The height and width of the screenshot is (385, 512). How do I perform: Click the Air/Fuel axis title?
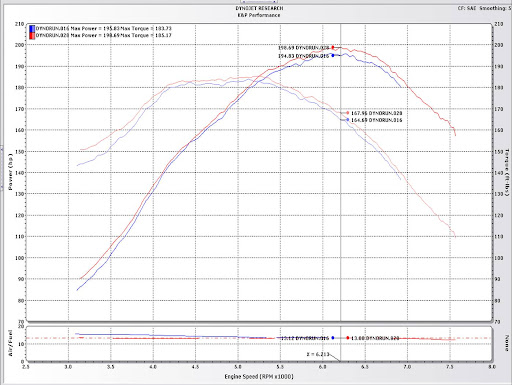(10, 343)
